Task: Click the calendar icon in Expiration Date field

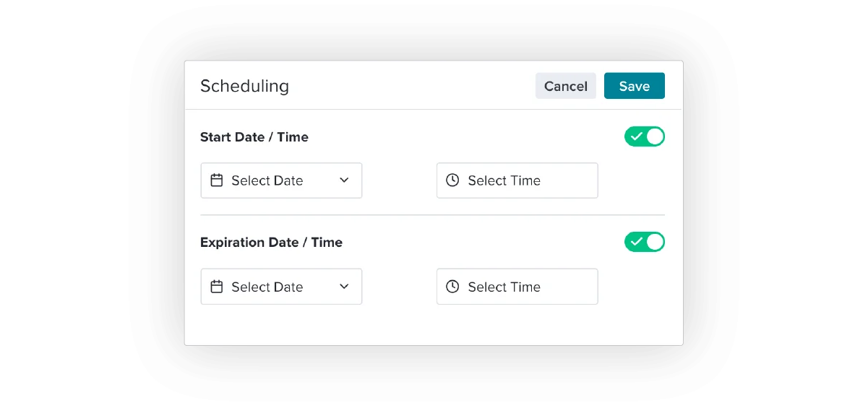Action: [216, 287]
